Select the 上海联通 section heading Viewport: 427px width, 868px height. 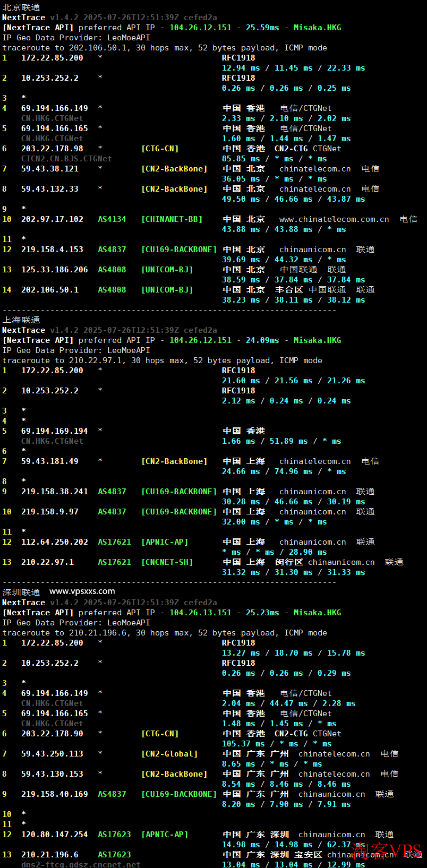(x=21, y=320)
